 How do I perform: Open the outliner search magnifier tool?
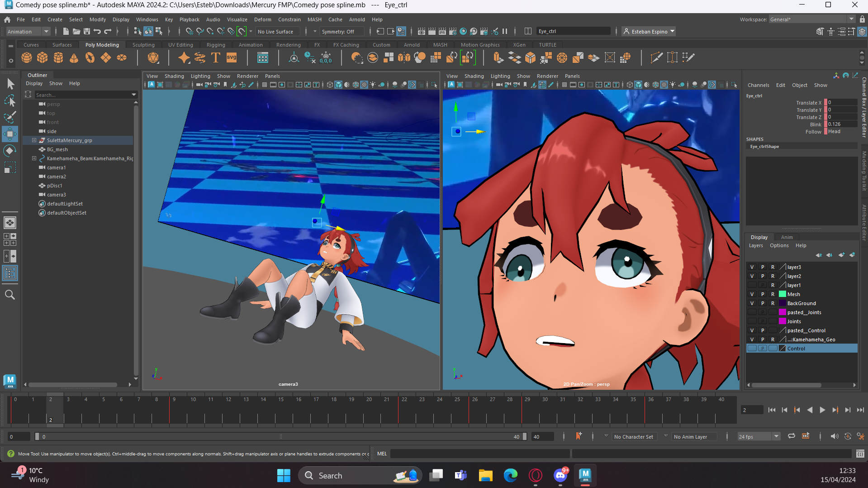point(10,295)
